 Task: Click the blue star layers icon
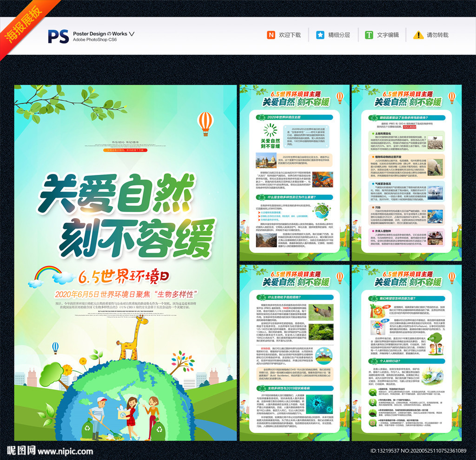[320, 35]
